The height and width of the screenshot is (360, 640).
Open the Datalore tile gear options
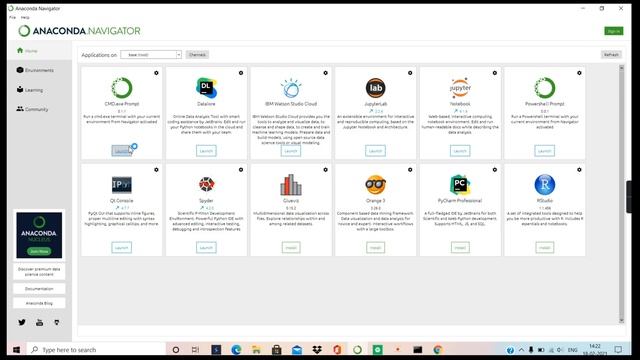241,73
